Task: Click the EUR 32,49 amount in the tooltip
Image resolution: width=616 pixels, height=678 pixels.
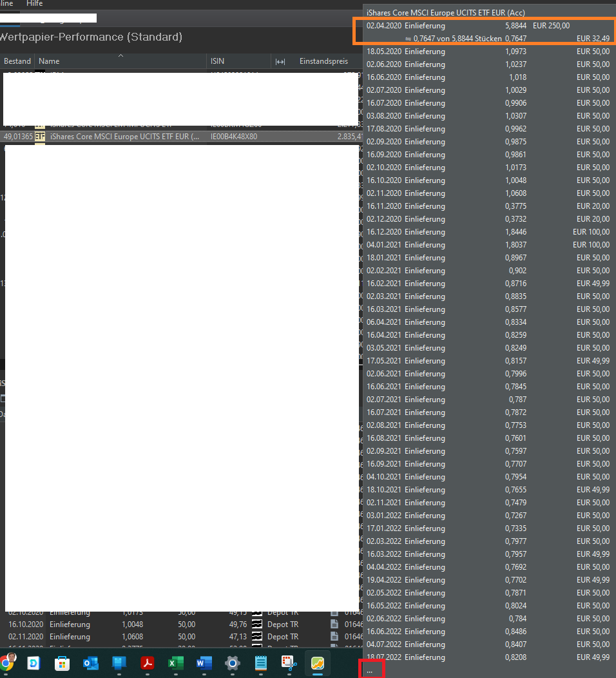Action: [593, 39]
